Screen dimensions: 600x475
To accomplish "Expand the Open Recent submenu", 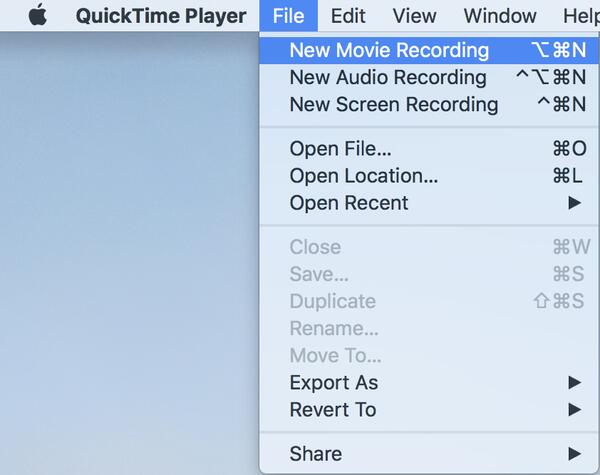I will click(x=349, y=203).
